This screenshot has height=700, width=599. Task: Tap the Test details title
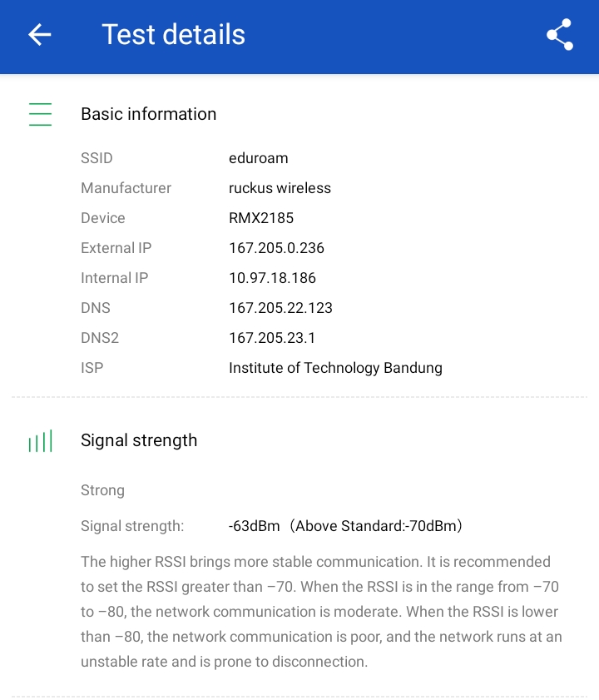173,34
